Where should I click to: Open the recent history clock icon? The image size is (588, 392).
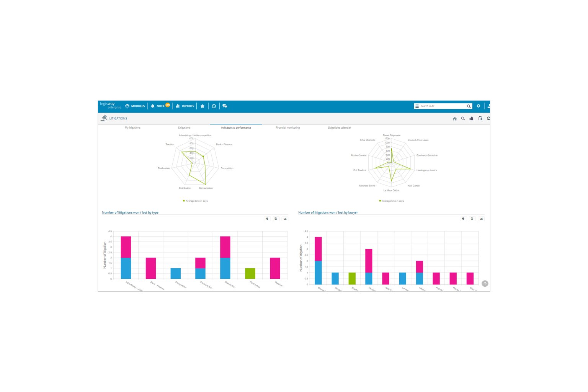pyautogui.click(x=214, y=106)
